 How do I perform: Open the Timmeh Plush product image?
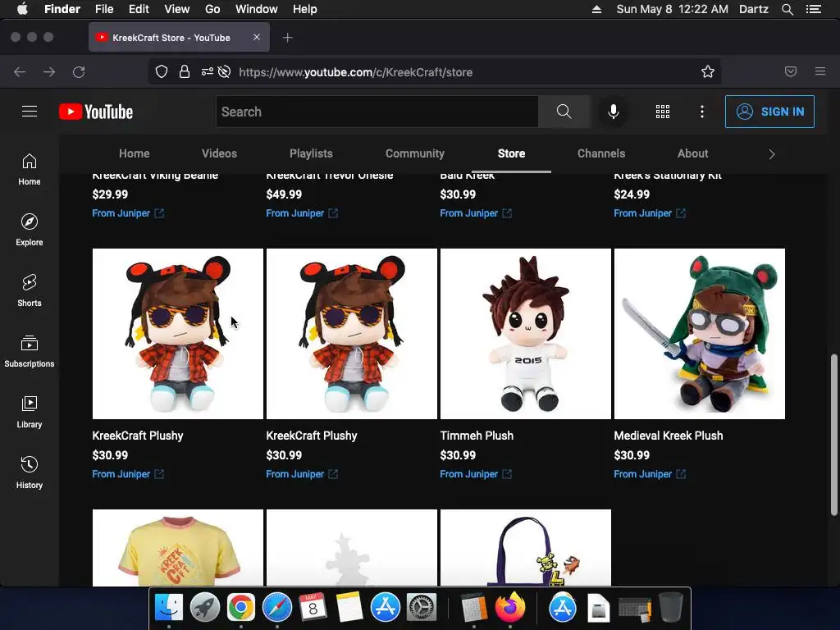coord(526,334)
